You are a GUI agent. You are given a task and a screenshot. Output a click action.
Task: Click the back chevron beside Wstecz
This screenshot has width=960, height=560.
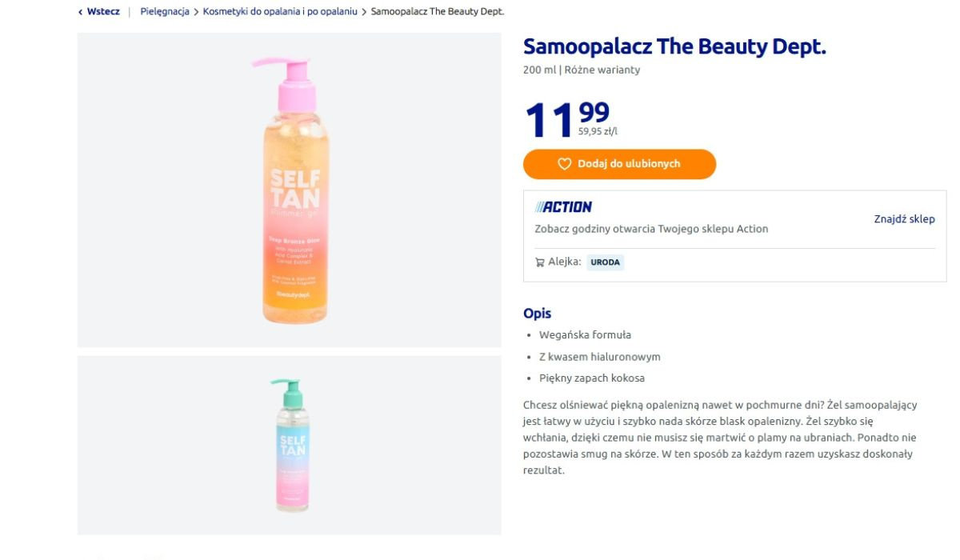click(81, 12)
